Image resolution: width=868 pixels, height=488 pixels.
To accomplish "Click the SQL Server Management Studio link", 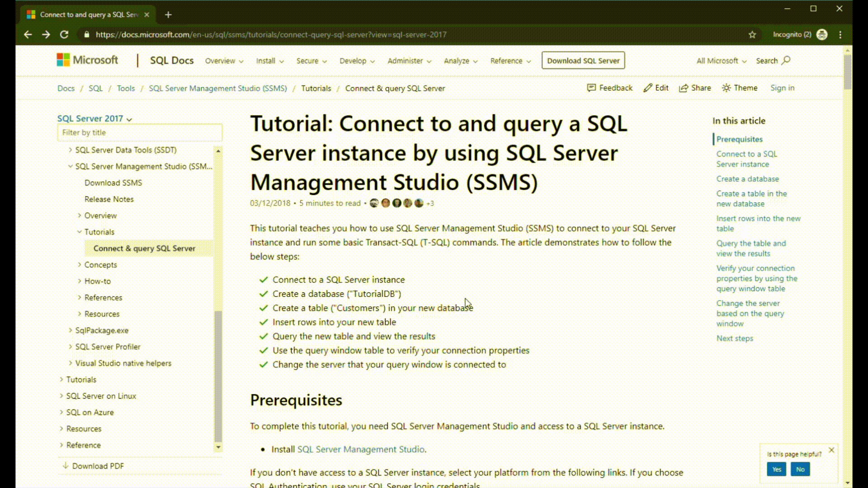I will click(361, 449).
